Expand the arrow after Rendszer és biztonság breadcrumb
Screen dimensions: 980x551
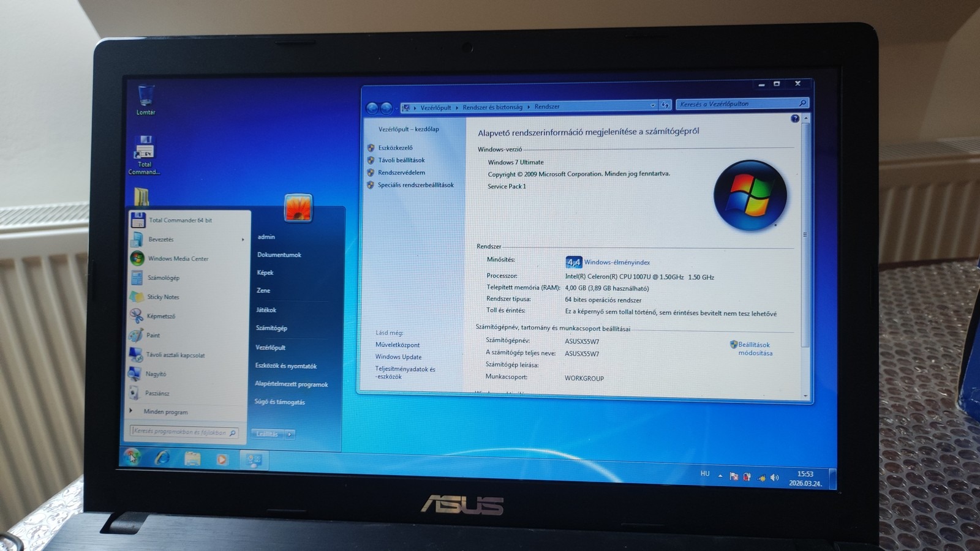tap(529, 107)
